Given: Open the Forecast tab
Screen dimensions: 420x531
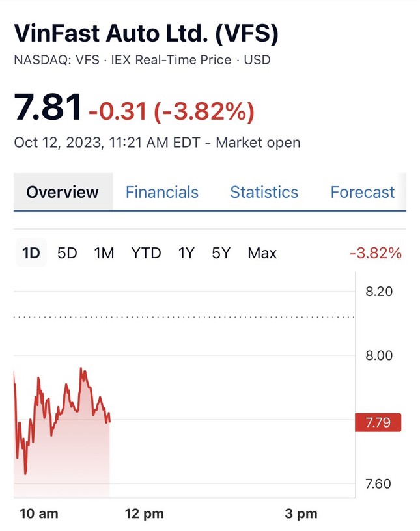Looking at the screenshot, I should click(x=362, y=192).
